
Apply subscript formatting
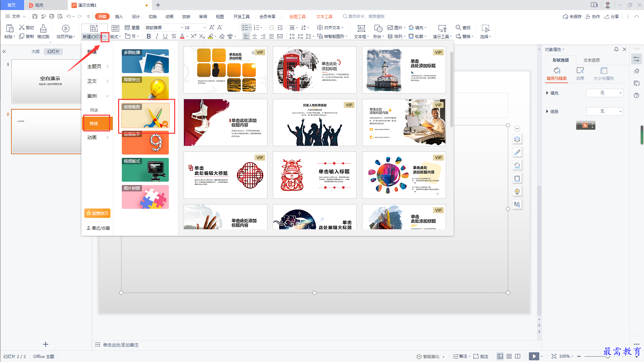point(202,36)
